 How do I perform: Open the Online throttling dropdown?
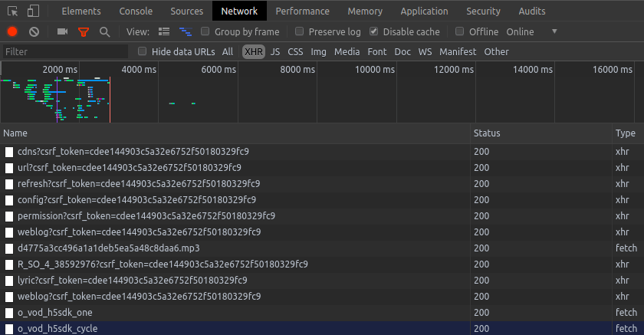(x=531, y=31)
